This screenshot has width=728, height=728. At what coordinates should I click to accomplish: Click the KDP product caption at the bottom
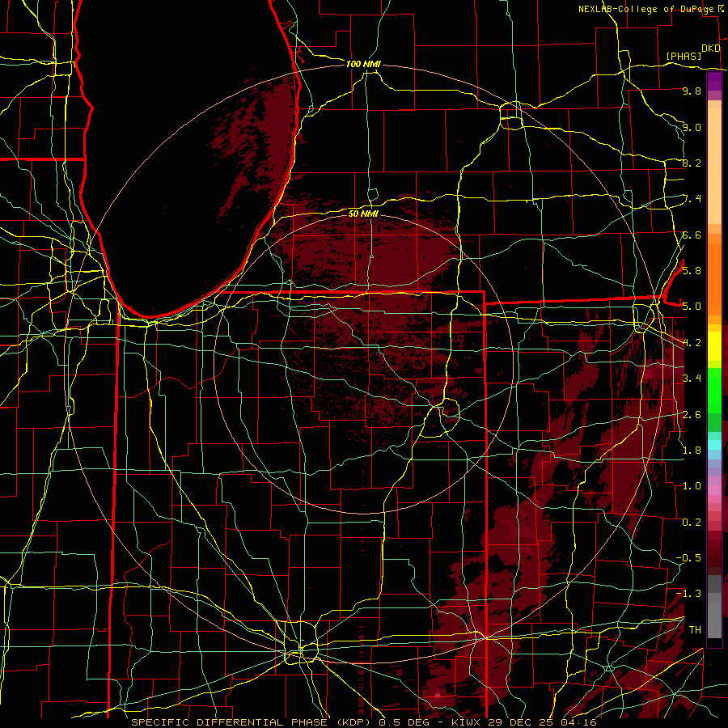coord(364,722)
